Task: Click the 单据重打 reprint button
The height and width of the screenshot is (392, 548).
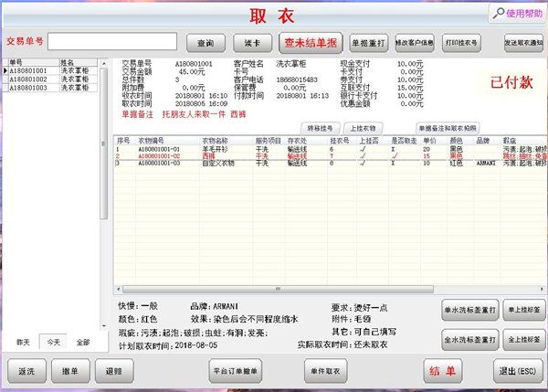Action: tap(367, 42)
